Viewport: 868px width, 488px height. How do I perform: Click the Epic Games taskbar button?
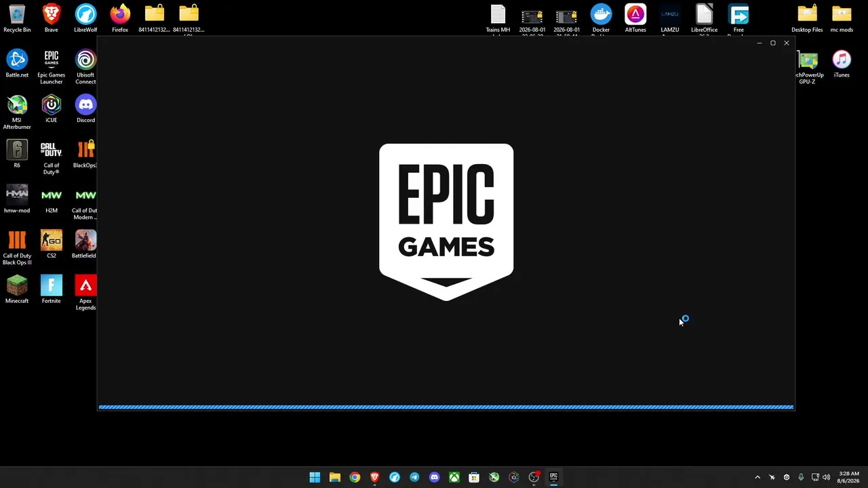554,477
